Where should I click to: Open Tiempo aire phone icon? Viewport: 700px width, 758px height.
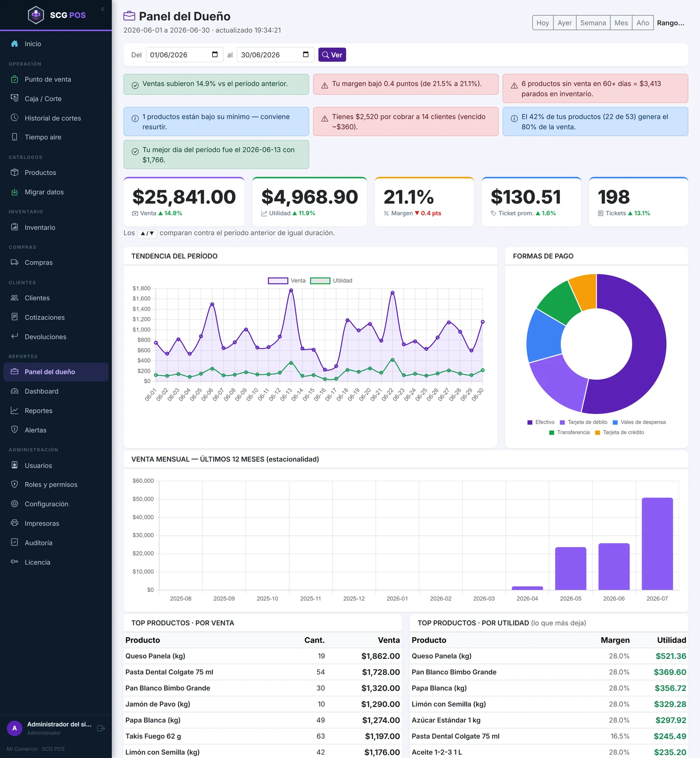(x=14, y=137)
